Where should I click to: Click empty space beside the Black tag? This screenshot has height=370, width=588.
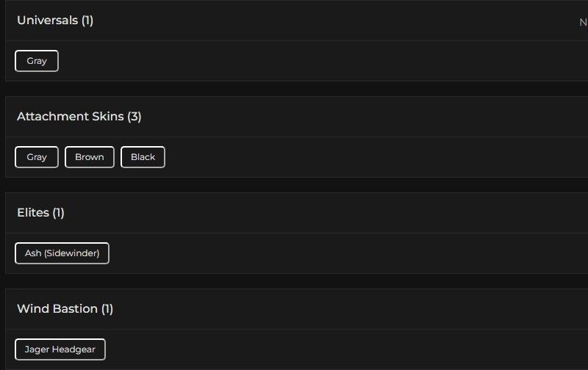tap(331, 157)
